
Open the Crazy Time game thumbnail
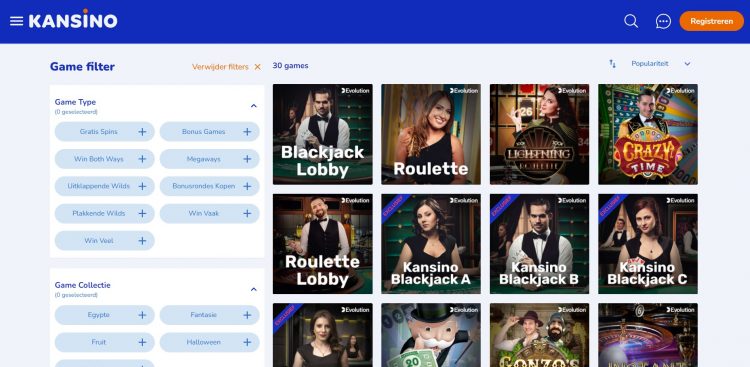(648, 134)
